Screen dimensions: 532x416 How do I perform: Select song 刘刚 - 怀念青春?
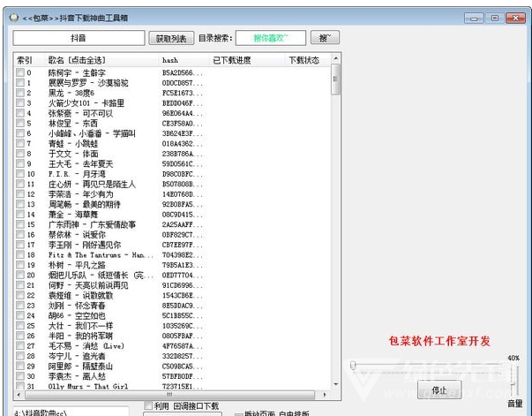(x=77, y=306)
